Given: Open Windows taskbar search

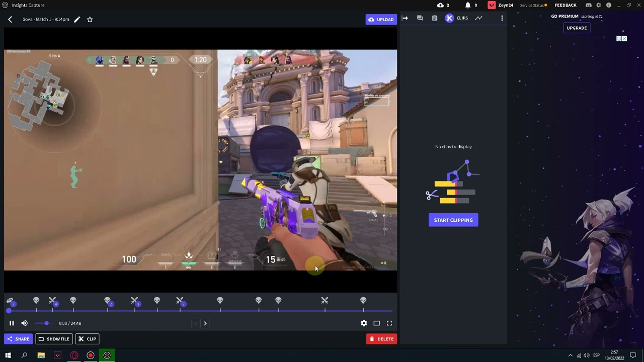Looking at the screenshot, I should point(24,355).
